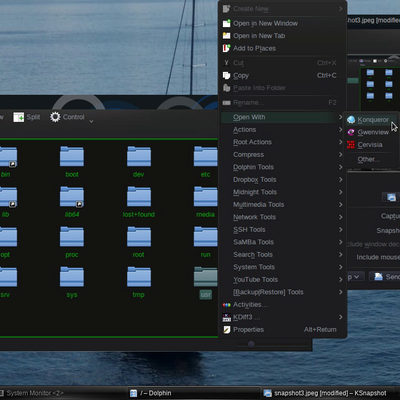The image size is (400, 400).
Task: Select the media folder icon
Action: point(206,196)
